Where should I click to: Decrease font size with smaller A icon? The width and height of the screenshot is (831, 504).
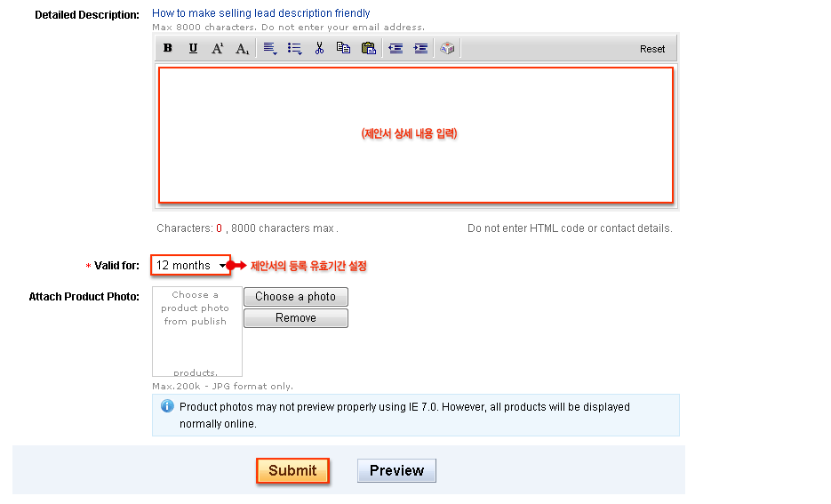pyautogui.click(x=243, y=49)
